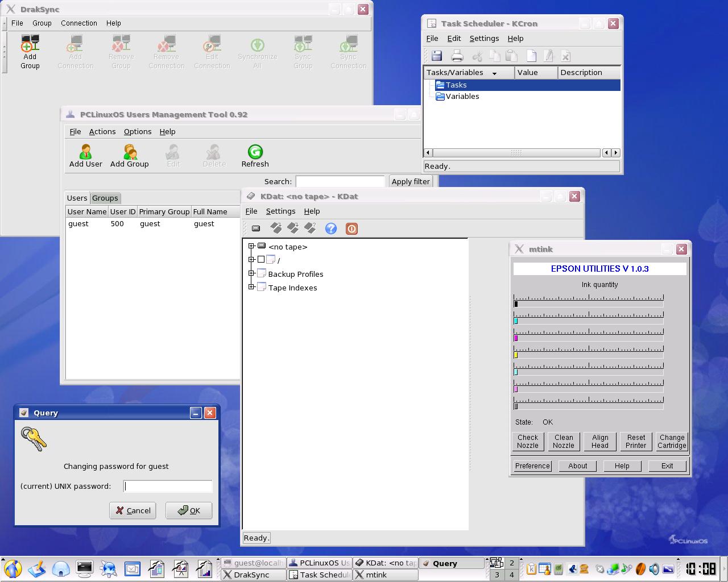Launch terminal from the panel
This screenshot has height=582, width=728.
click(85, 568)
